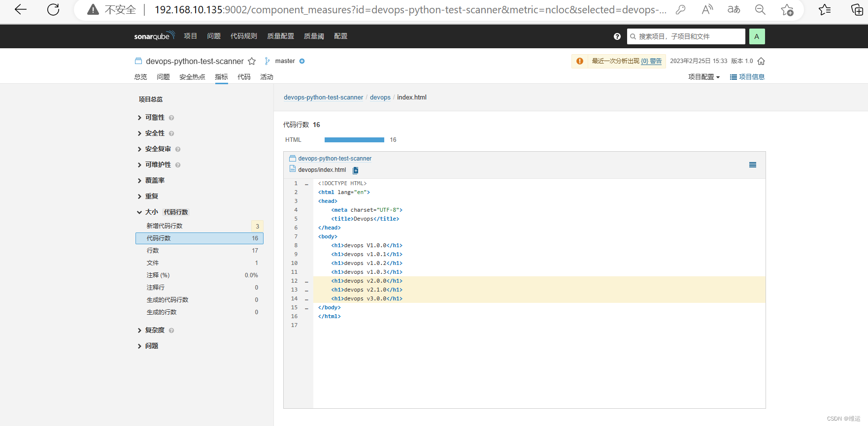Open the orange analysis warning icon
868x426 pixels.
(x=580, y=61)
